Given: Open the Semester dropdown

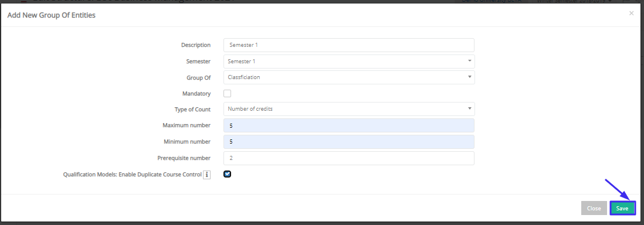Looking at the screenshot, I should tap(349, 62).
